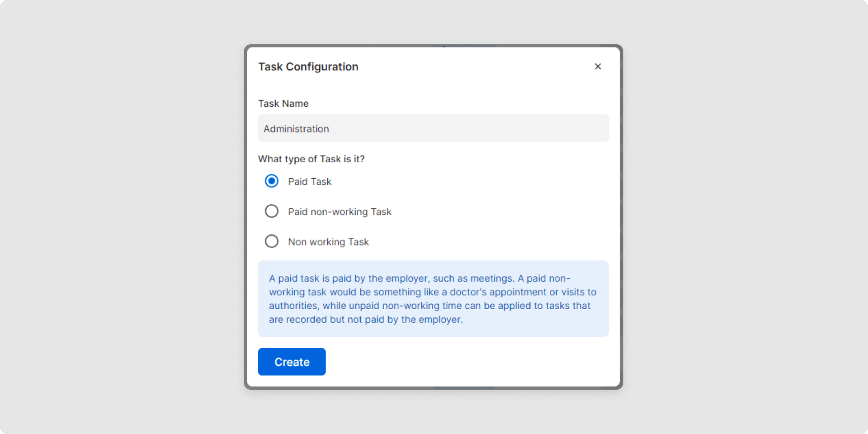Image resolution: width=868 pixels, height=434 pixels.
Task: Click the "Paid non-working Task" option label
Action: 340,212
